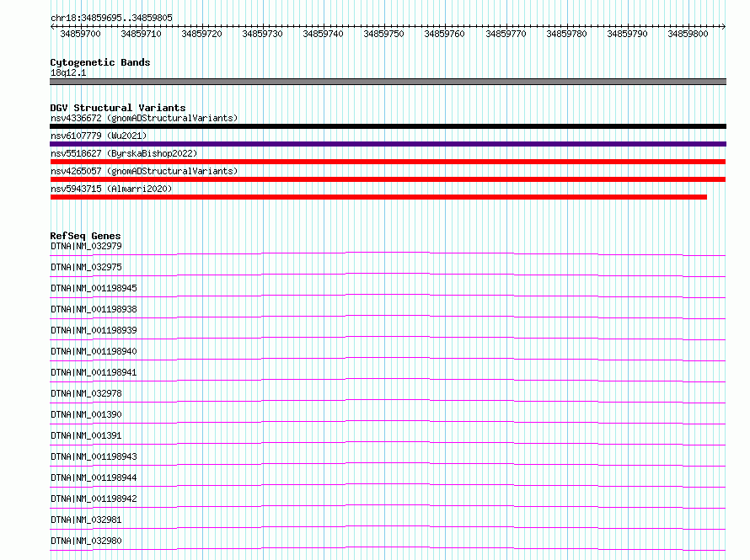
Task: Select the purple nsv6107779 variant bar
Action: coord(388,144)
